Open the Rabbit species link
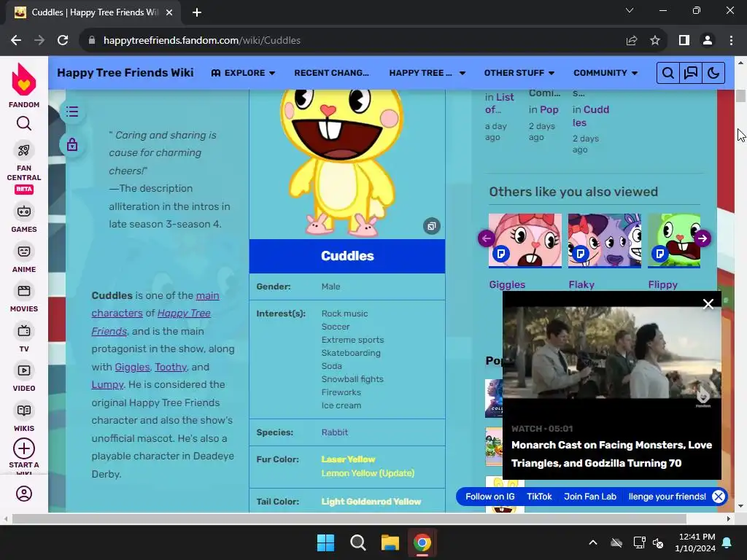 pyautogui.click(x=334, y=432)
